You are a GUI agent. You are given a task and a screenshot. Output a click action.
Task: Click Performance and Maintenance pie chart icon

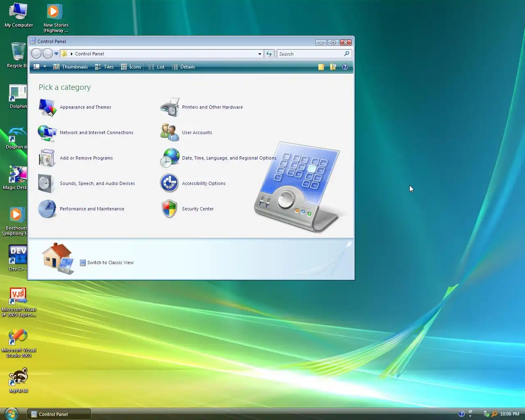click(x=47, y=209)
